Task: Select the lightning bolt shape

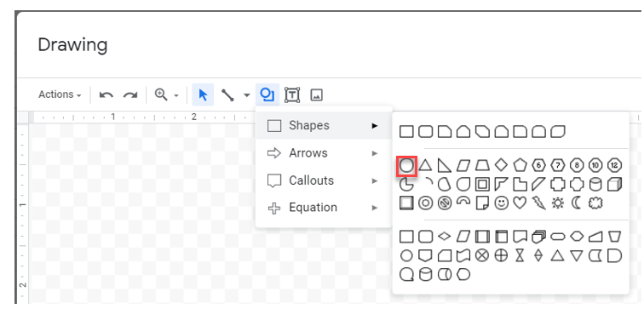Action: coord(539,203)
